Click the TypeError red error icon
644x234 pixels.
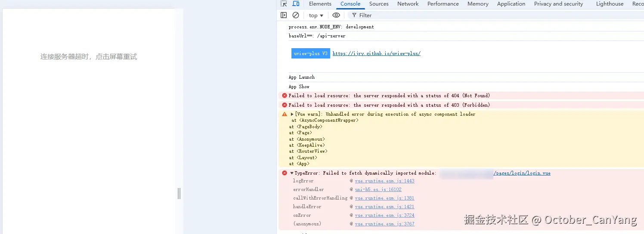284,173
